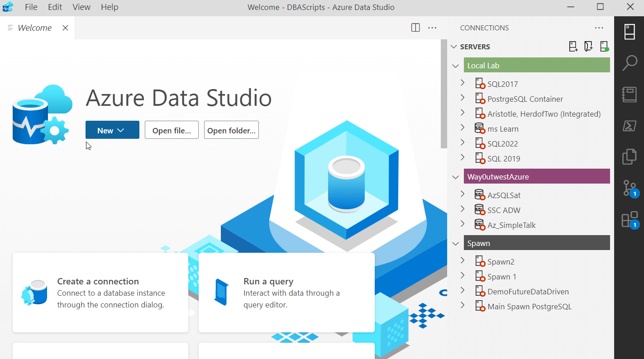Click the PostrgeSQL Container server icon

(480, 99)
